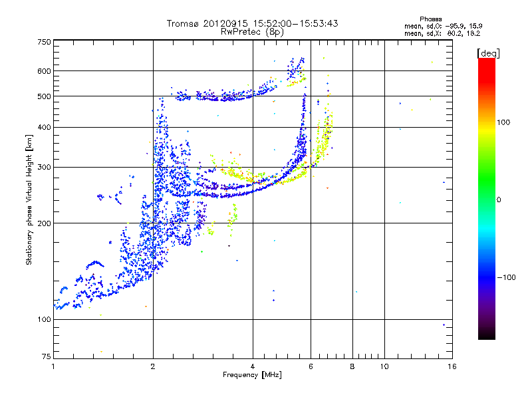Click the colorbar tick label '100'
Screen dimensions: 532x399
[503, 122]
